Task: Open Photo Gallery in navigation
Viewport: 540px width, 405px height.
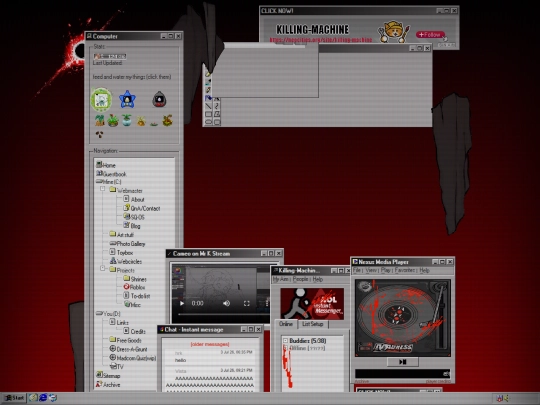Action: (127, 244)
